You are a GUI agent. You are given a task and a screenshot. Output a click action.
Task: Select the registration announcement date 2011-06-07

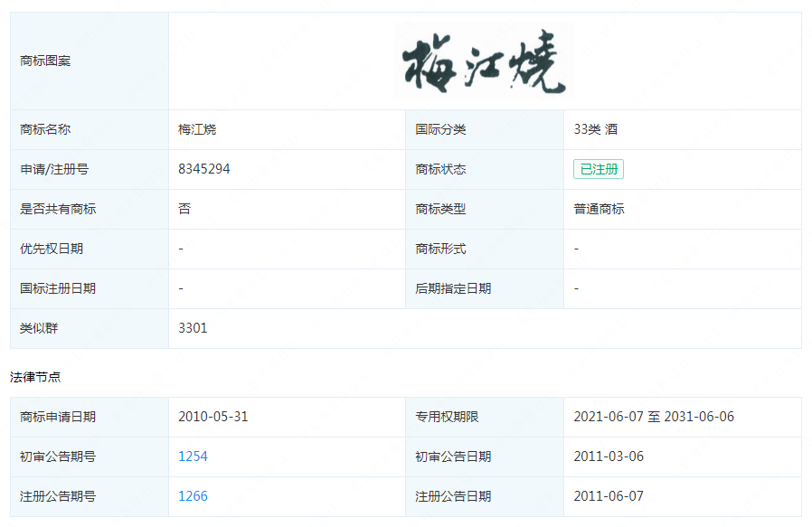pos(609,496)
